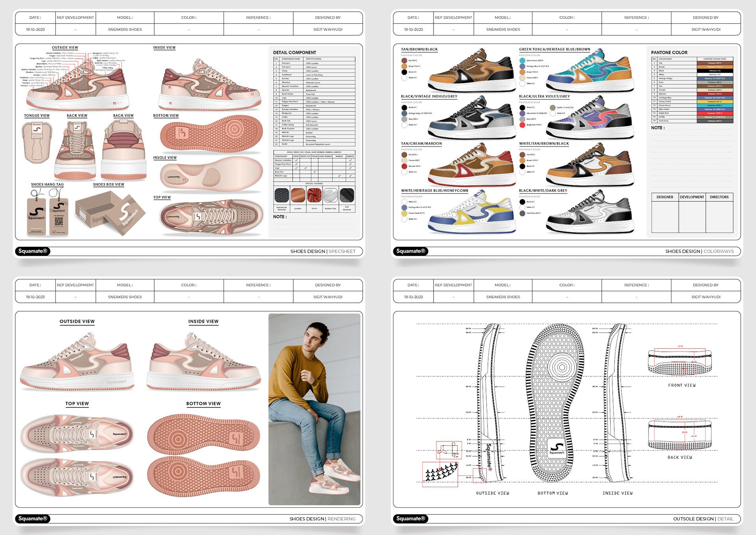Viewport: 756px width, 535px height.
Task: Click the Print checkmark for Quarter Variation
Action: [296, 160]
